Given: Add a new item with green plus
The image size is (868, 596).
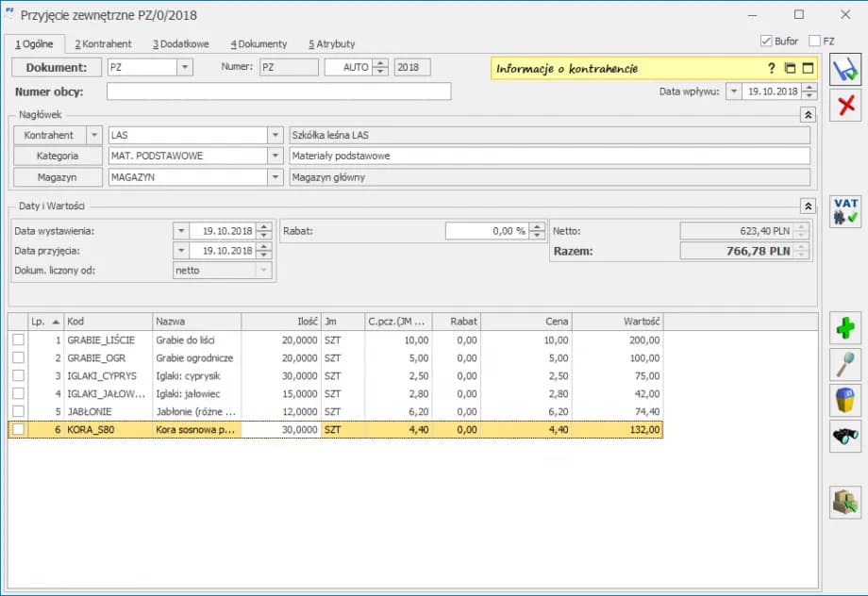Looking at the screenshot, I should (844, 329).
